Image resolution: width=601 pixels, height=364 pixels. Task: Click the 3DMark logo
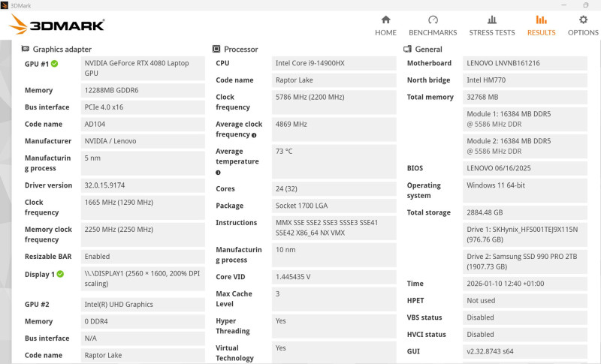[x=57, y=25]
